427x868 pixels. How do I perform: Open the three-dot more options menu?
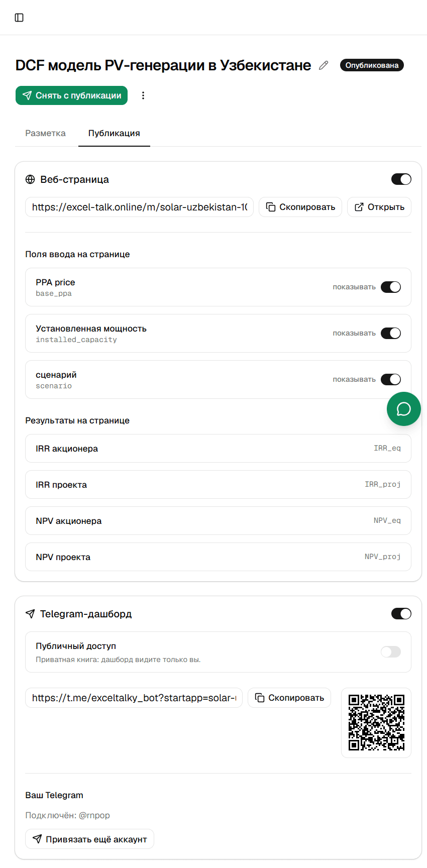(x=143, y=95)
